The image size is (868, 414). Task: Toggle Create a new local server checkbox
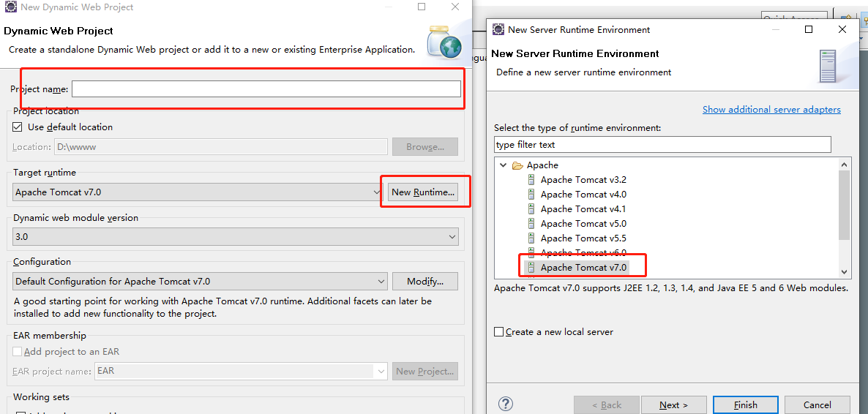pos(498,332)
